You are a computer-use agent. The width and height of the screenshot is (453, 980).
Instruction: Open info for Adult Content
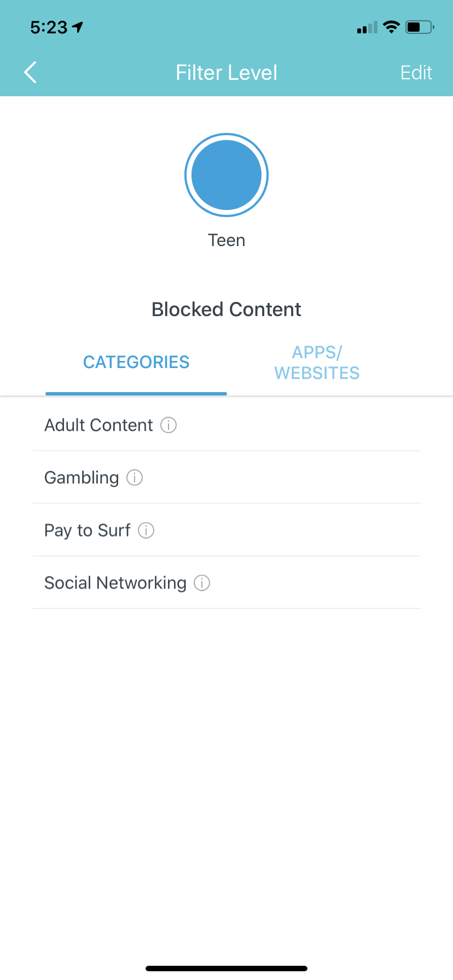(169, 425)
